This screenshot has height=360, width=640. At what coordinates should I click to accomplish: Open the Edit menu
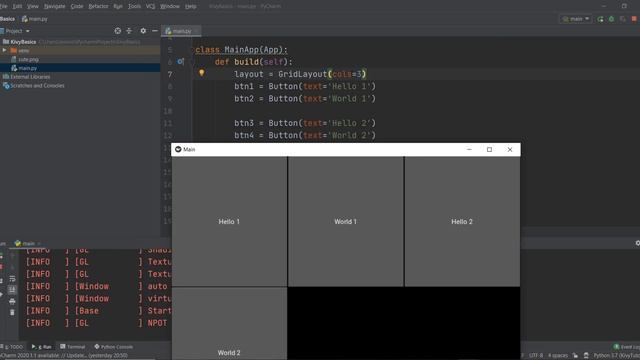tap(17, 6)
